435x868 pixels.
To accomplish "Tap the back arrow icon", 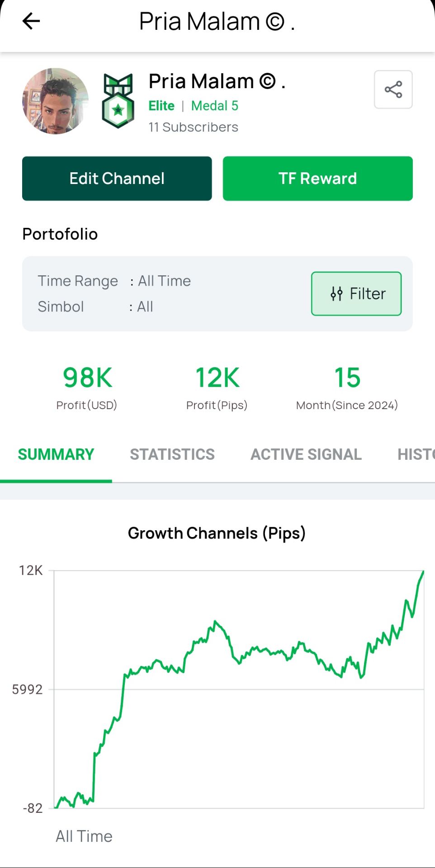I will point(31,21).
